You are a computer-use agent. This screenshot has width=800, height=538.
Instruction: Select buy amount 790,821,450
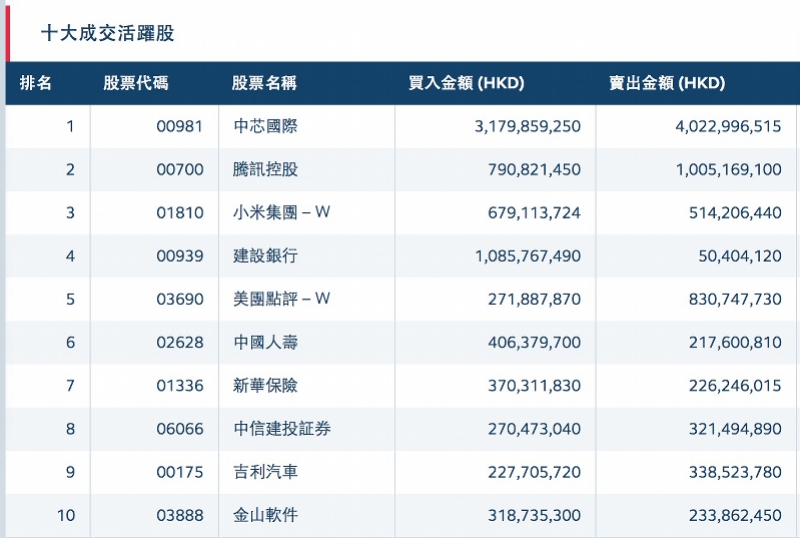tap(534, 170)
